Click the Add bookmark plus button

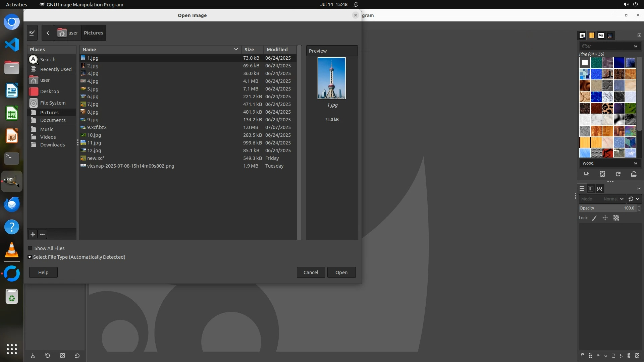pyautogui.click(x=33, y=234)
